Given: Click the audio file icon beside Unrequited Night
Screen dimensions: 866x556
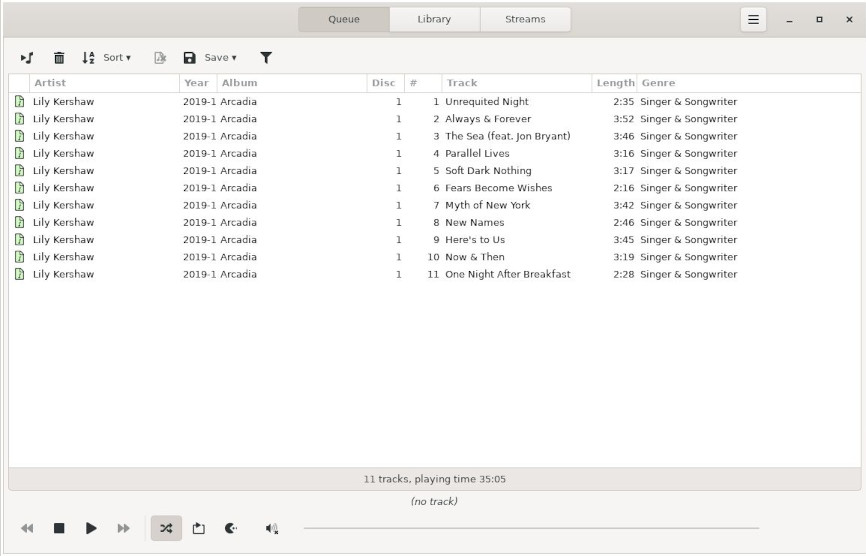Looking at the screenshot, I should click(19, 102).
